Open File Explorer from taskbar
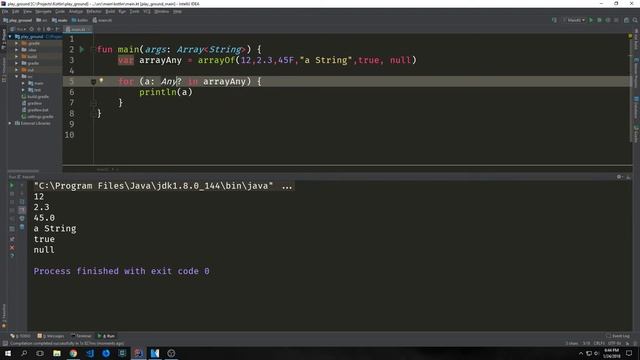The height and width of the screenshot is (360, 640). point(57,353)
